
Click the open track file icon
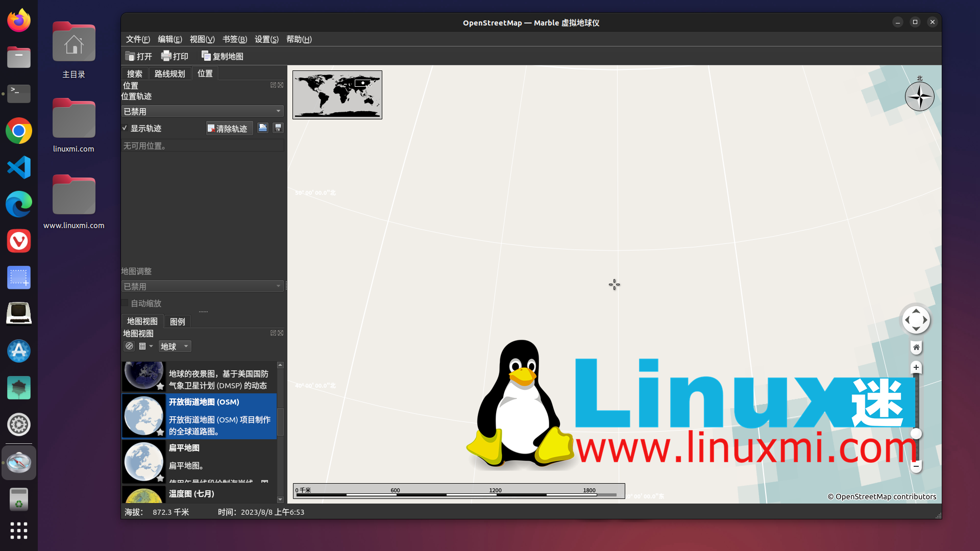262,128
